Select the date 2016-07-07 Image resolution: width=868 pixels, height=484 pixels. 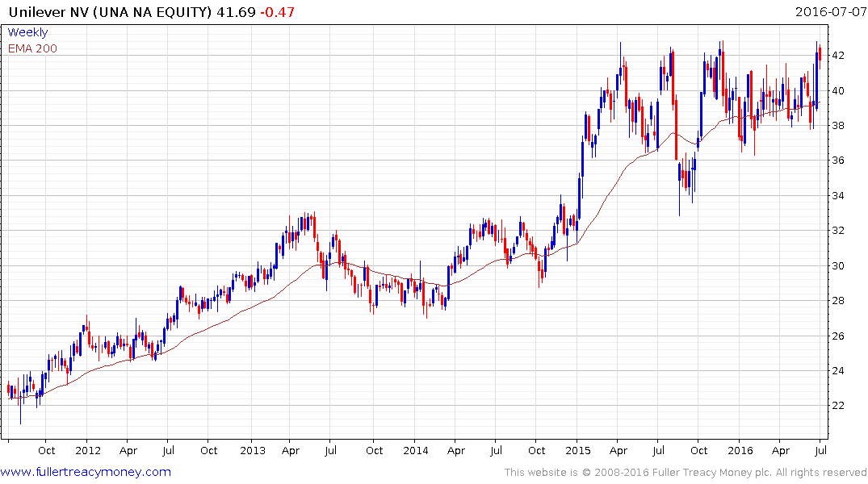pos(830,11)
